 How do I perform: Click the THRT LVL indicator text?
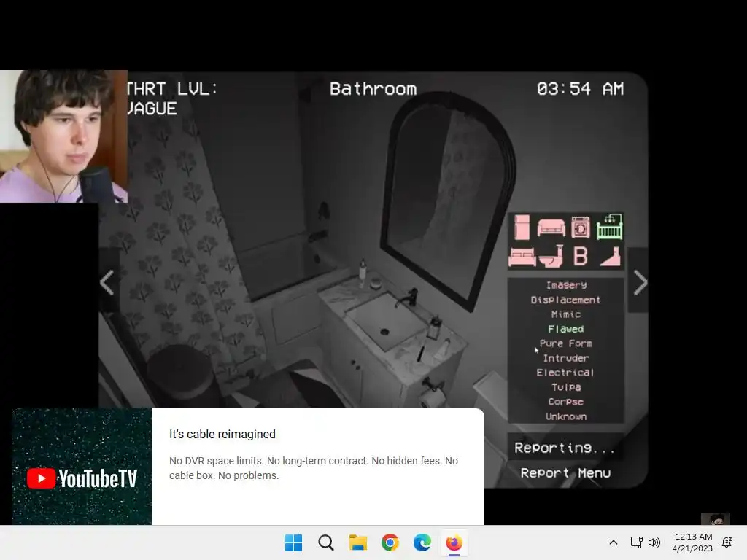[x=171, y=98]
